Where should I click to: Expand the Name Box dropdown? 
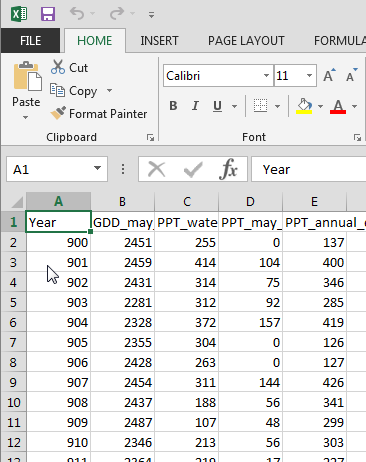[97, 168]
